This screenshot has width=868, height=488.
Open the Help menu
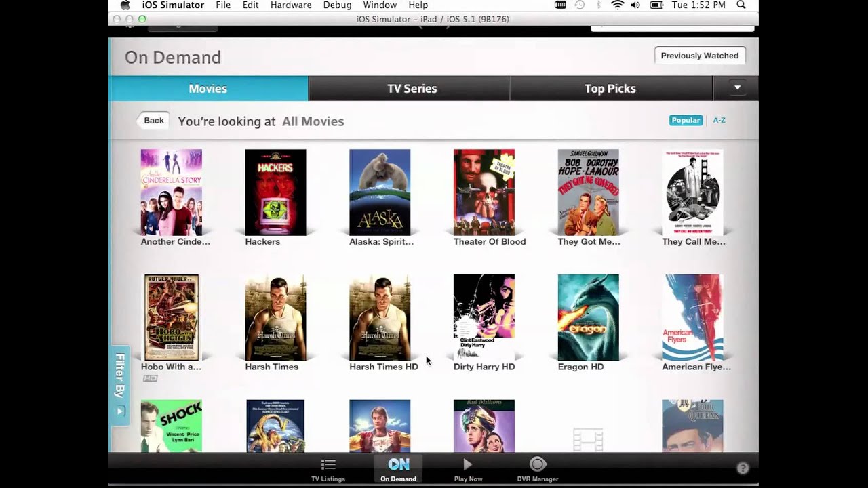coord(418,5)
